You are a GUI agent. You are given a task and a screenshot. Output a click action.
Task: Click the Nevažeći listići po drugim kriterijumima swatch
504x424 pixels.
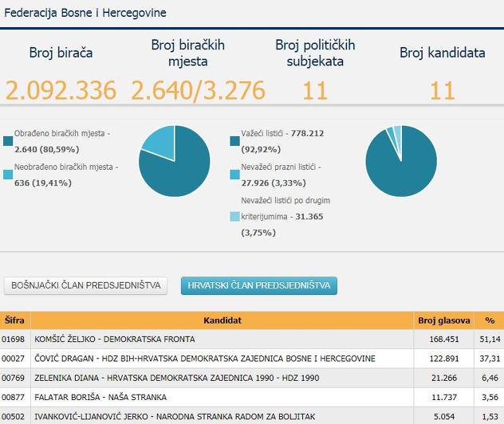coord(234,216)
